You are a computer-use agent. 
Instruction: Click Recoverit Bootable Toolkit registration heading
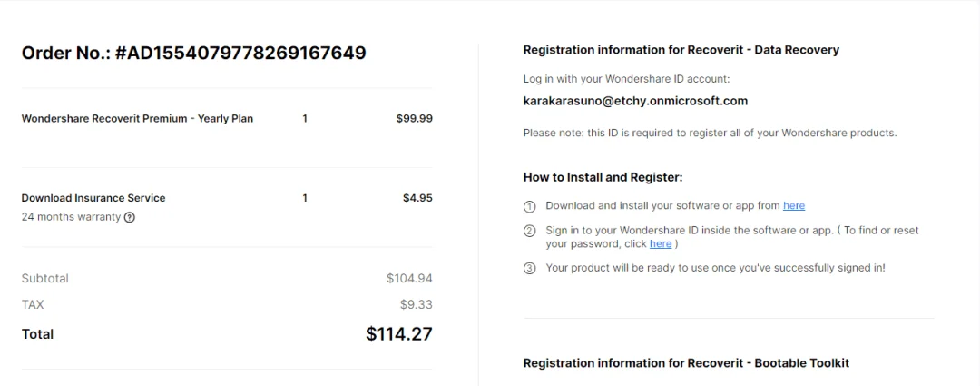tap(686, 363)
